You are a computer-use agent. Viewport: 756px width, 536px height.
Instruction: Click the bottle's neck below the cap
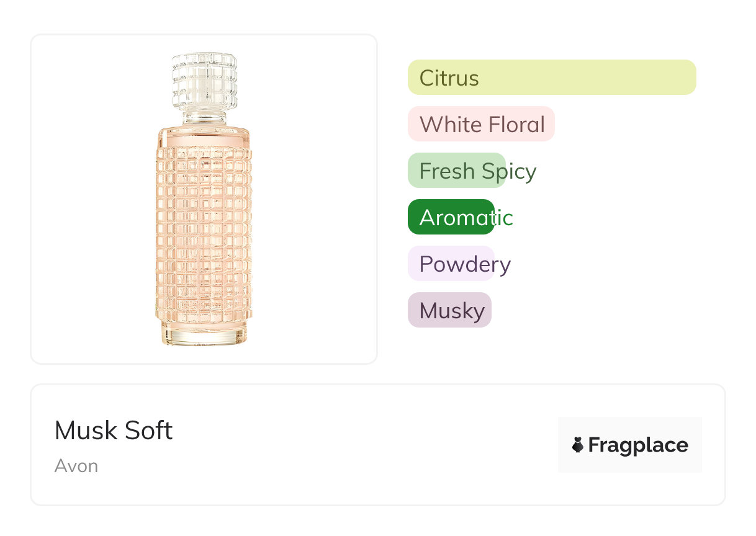204,118
